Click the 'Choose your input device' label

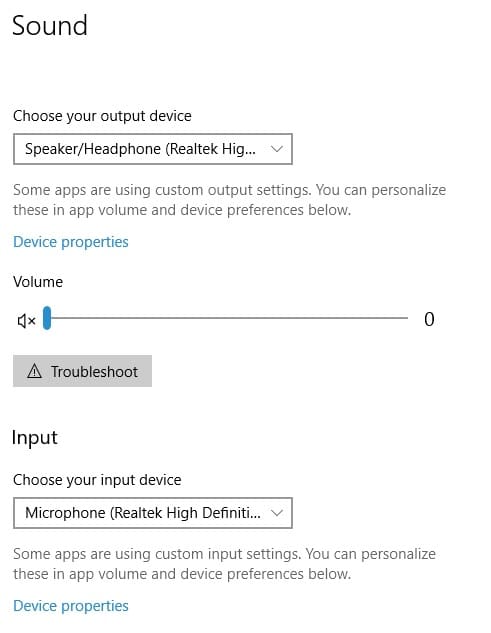click(x=97, y=480)
